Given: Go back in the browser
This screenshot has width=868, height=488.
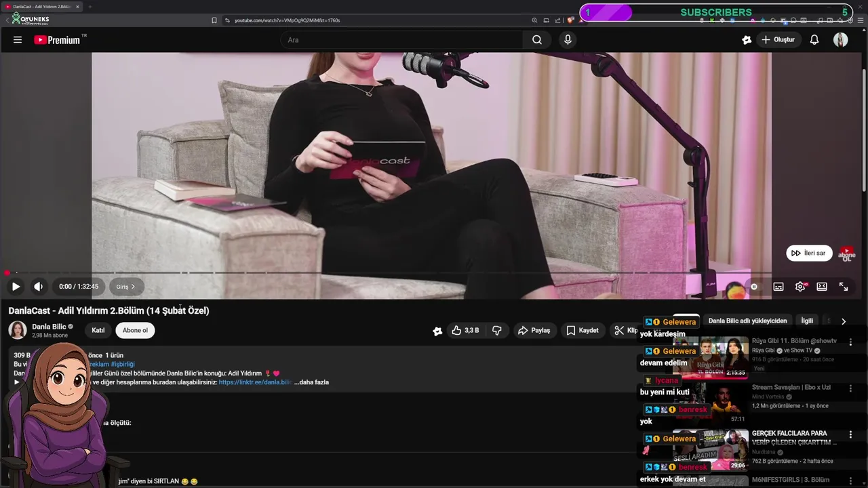Looking at the screenshot, I should 7,20.
